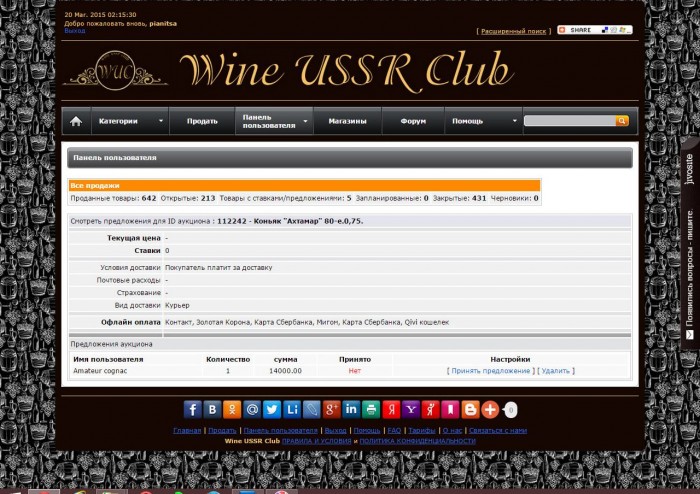Share on LinkedIn icon

(x=351, y=409)
